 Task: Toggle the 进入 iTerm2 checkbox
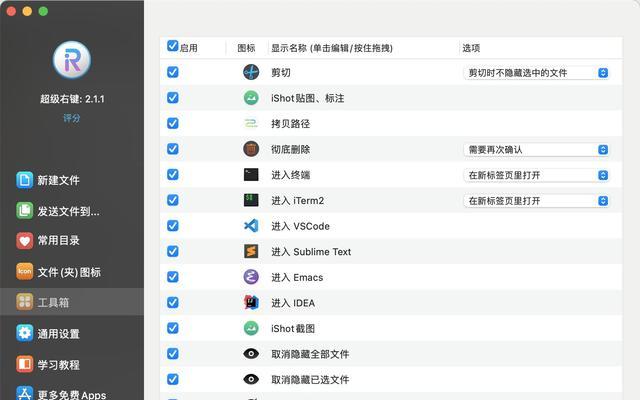[x=173, y=200]
